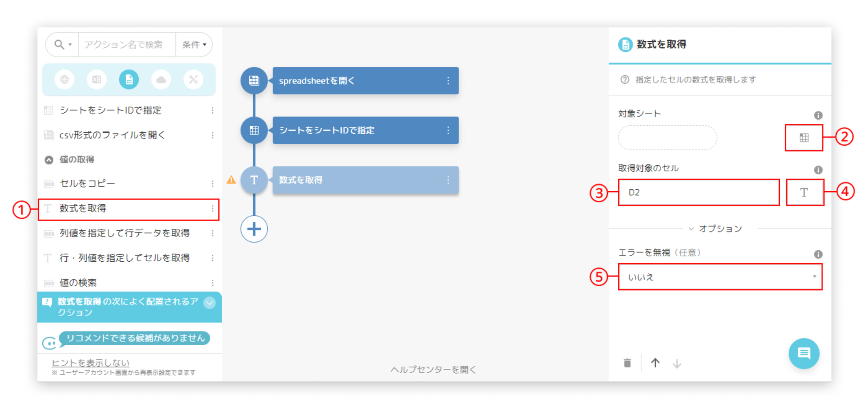Image resolution: width=868 pixels, height=407 pixels.
Task: Open options for the top 'シートをシートIDで指定' list item
Action: coord(212,110)
